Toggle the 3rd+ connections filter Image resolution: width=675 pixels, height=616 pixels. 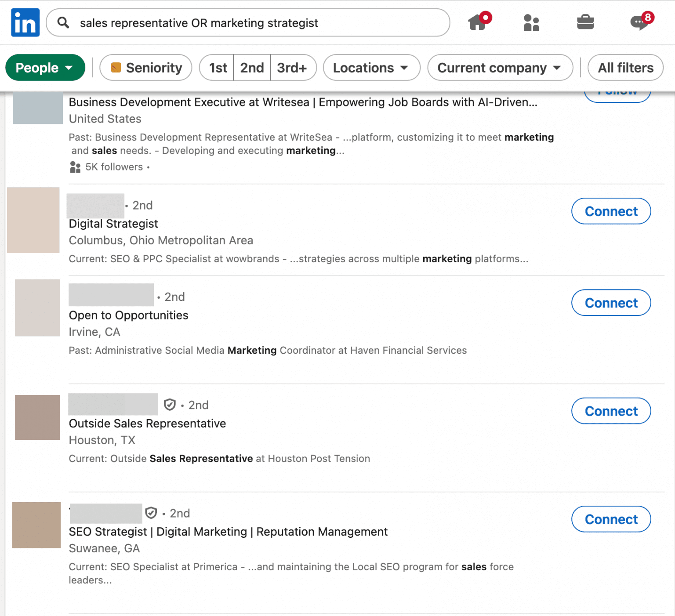click(x=293, y=68)
